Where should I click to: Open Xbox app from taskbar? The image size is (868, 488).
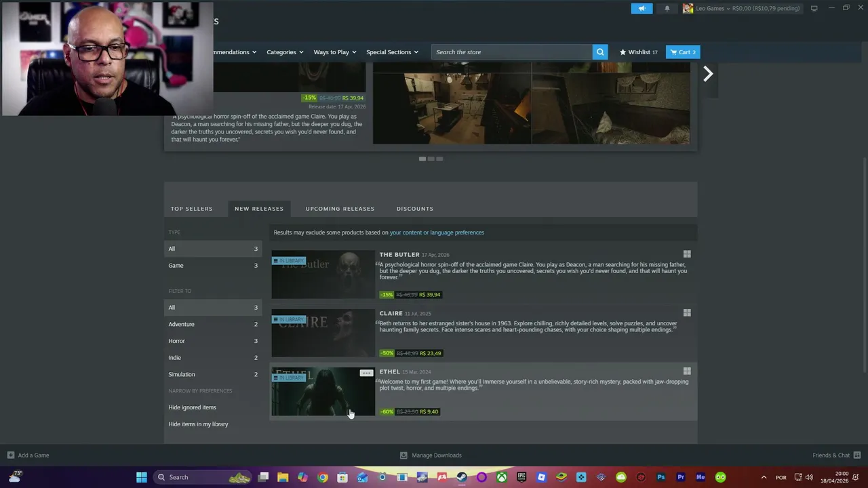coord(501,477)
